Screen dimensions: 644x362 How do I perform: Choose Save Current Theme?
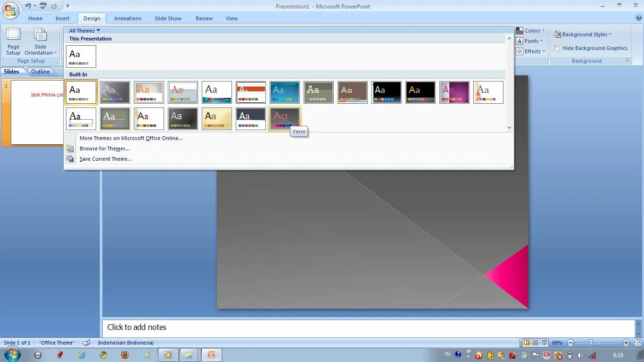coord(106,159)
